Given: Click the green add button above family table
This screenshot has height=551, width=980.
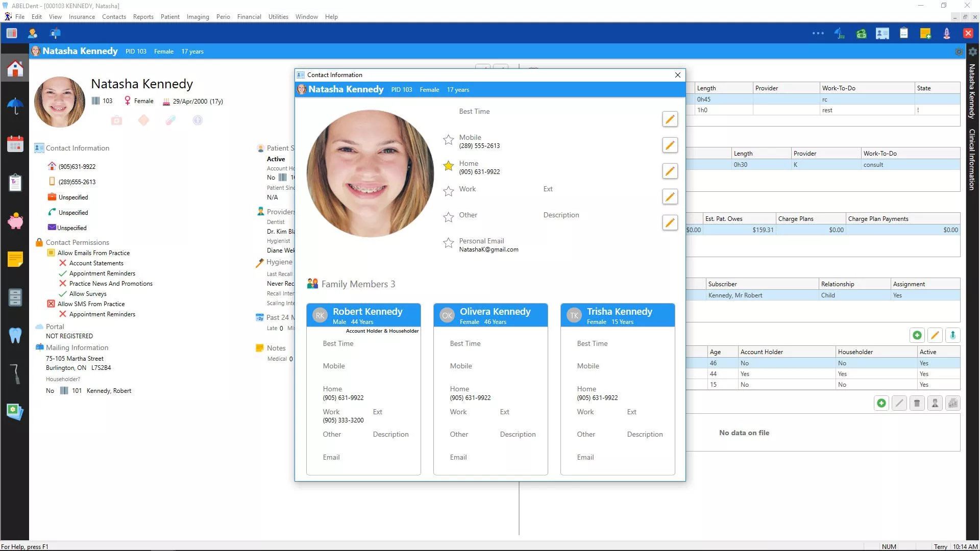Looking at the screenshot, I should (x=917, y=335).
